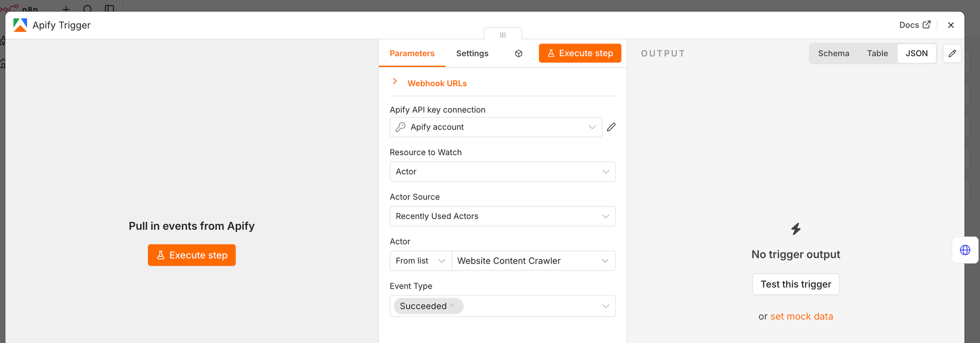This screenshot has width=980, height=343.
Task: Switch output view to Table
Action: click(x=877, y=53)
